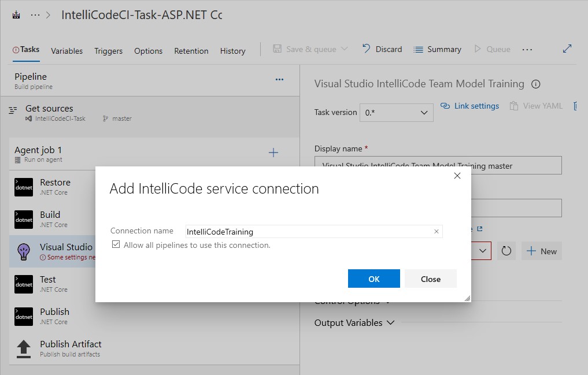
Task: Click the Test dotnet task icon
Action: [24, 284]
